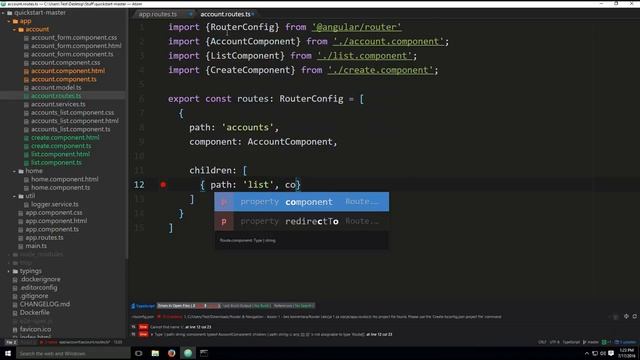640x360 pixels.
Task: Click the Search the web and Windows box
Action: pyautogui.click(x=73, y=353)
